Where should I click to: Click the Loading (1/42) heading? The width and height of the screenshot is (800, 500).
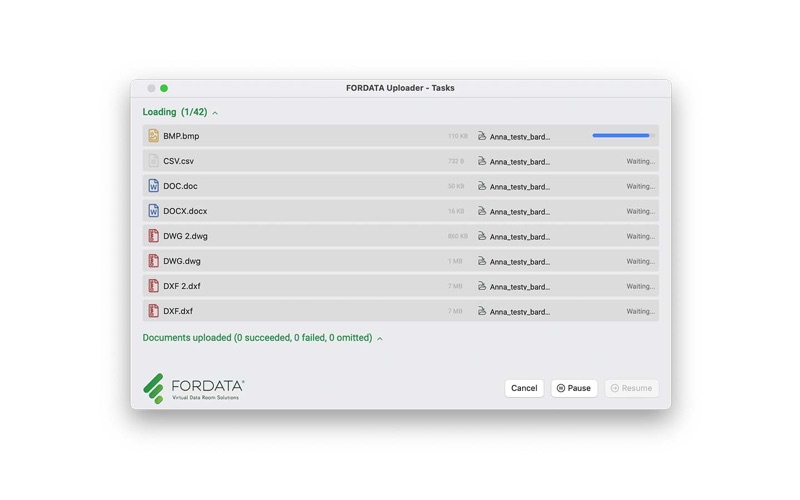pyautogui.click(x=174, y=112)
